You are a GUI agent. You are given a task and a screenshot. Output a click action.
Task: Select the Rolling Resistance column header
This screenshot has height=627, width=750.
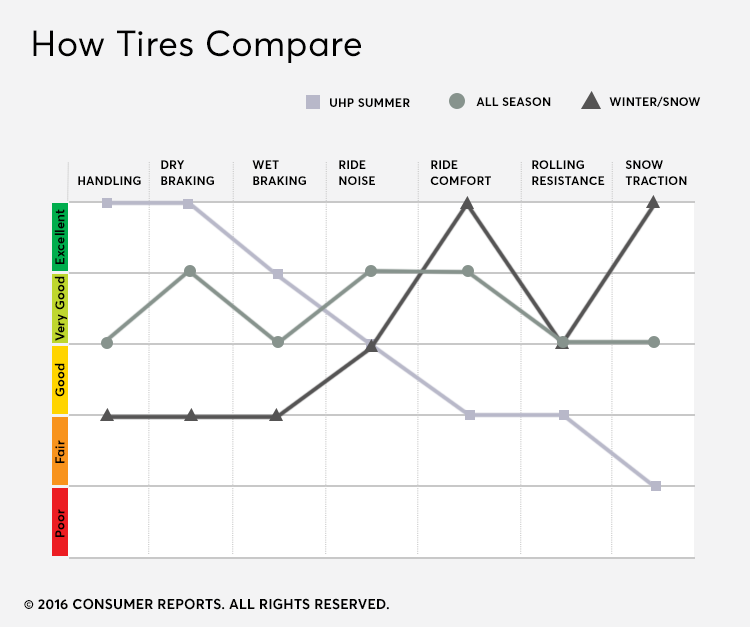[x=568, y=173]
